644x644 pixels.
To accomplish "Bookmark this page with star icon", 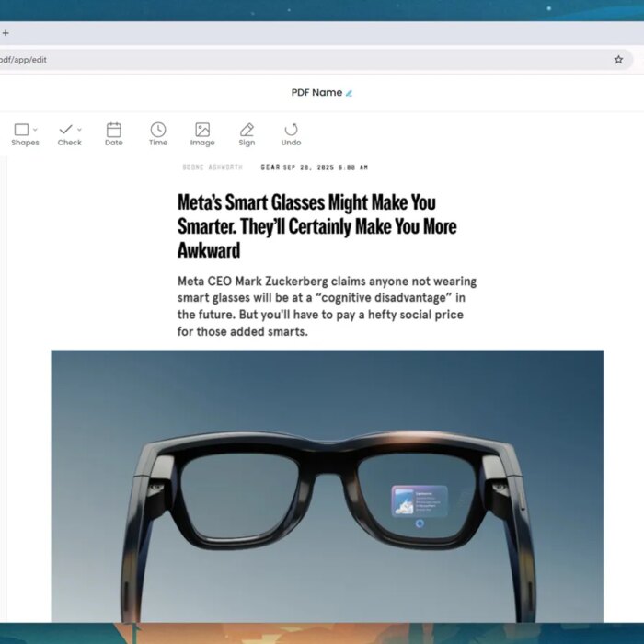I will coord(618,60).
